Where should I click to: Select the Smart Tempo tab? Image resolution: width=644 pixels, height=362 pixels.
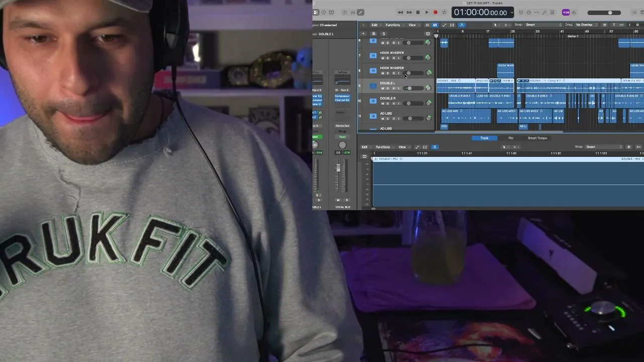pyautogui.click(x=537, y=138)
